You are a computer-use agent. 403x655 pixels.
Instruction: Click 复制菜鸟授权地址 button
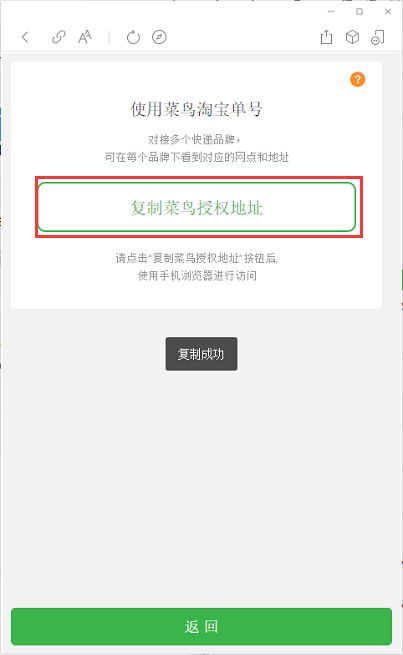pyautogui.click(x=197, y=207)
